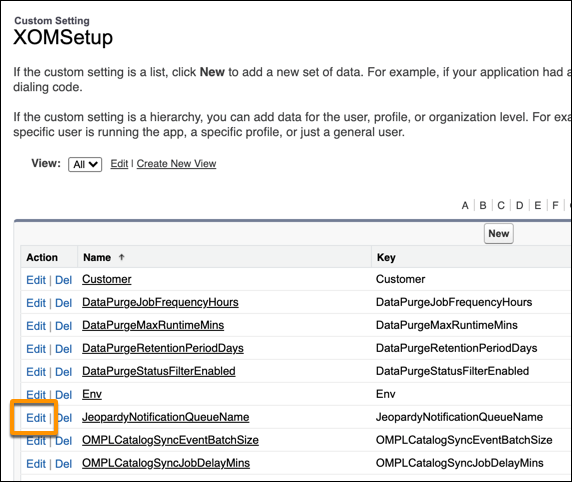Click the ascending sort arrow next to Name

121,257
